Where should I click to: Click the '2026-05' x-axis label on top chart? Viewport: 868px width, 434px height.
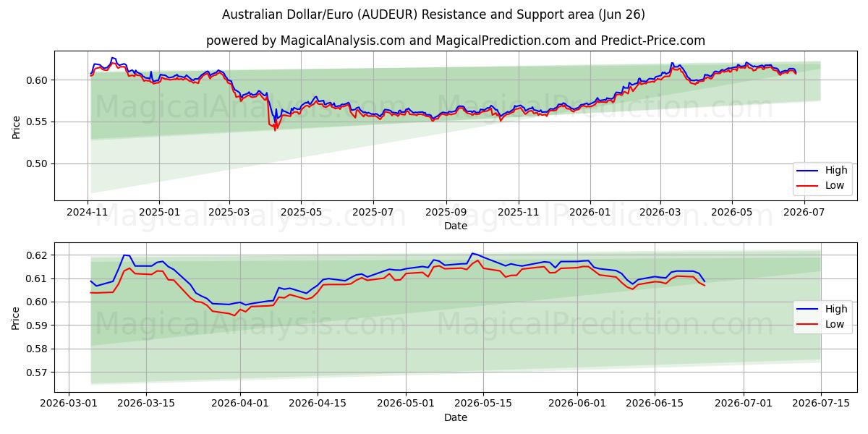point(731,212)
